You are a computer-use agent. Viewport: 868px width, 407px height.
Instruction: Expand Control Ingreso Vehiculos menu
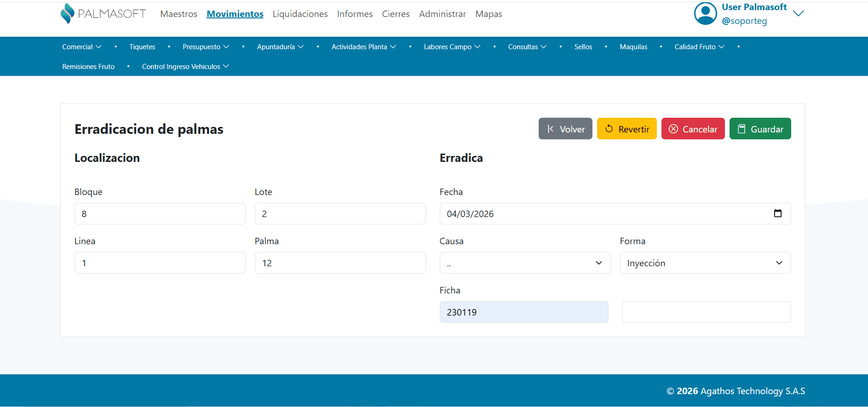coord(185,67)
